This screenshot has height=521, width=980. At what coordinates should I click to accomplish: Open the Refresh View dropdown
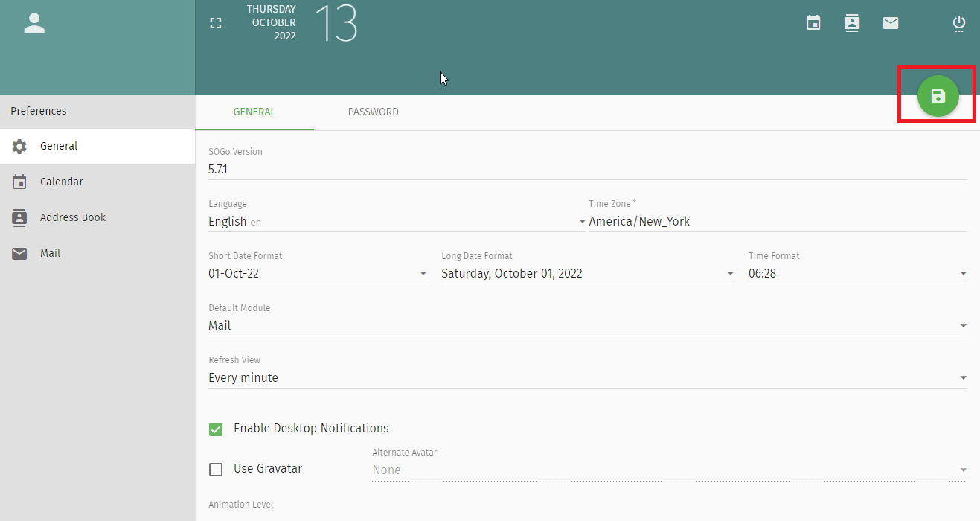587,377
